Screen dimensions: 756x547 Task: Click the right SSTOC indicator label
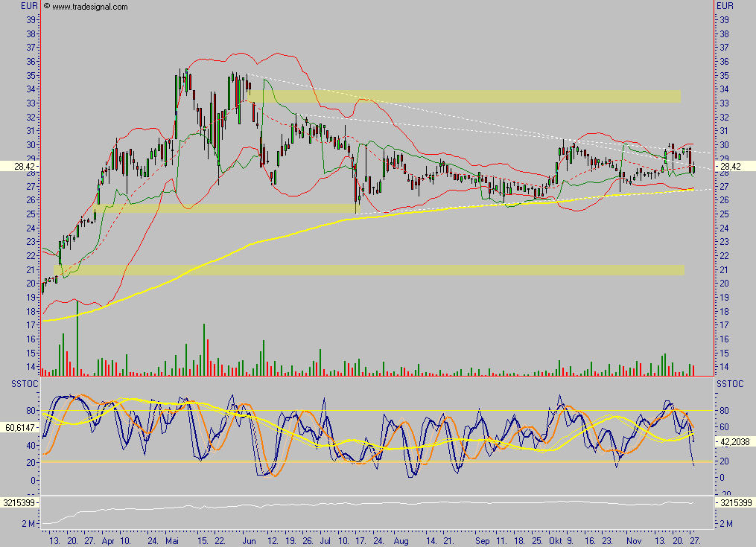tap(729, 383)
